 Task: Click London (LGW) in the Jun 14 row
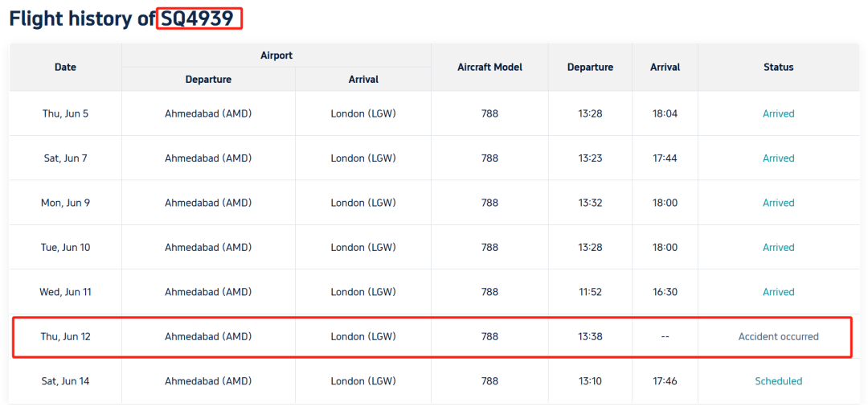tap(363, 381)
